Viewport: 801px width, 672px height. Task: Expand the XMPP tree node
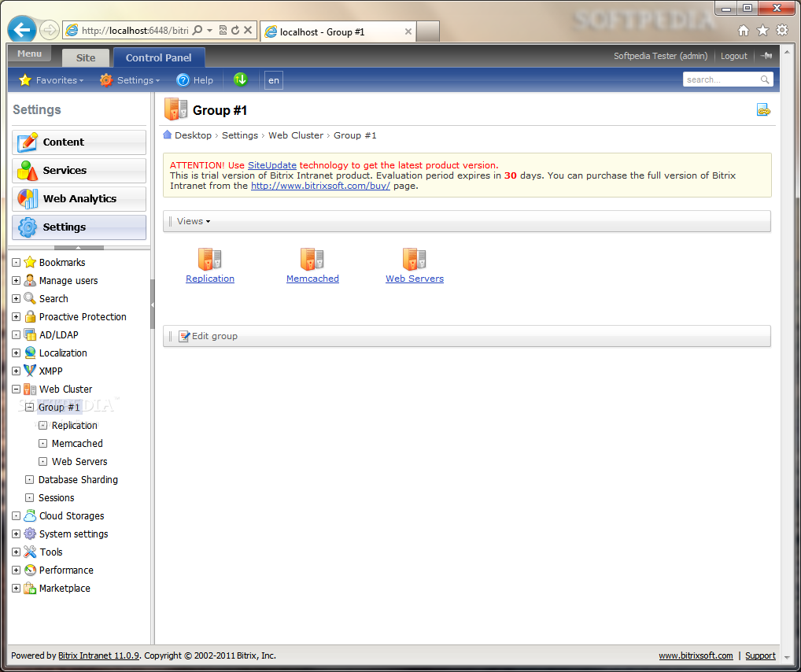click(x=16, y=371)
